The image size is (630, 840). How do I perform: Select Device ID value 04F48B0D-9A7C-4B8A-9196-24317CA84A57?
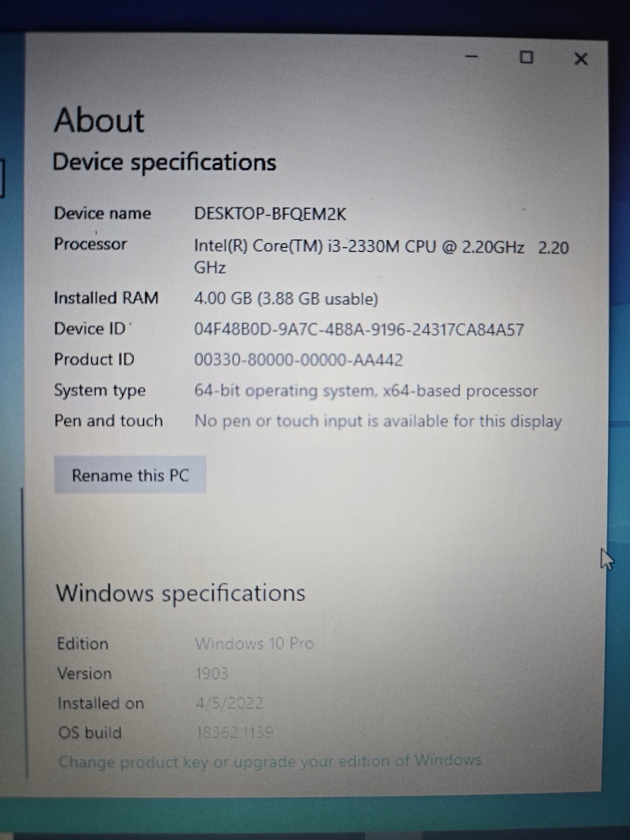point(359,330)
